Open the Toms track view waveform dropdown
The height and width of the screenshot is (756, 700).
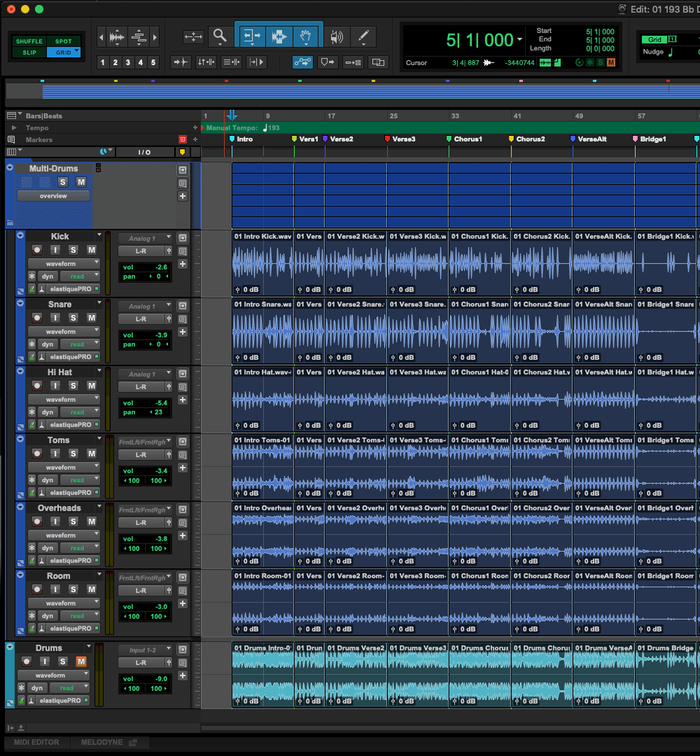click(x=64, y=467)
